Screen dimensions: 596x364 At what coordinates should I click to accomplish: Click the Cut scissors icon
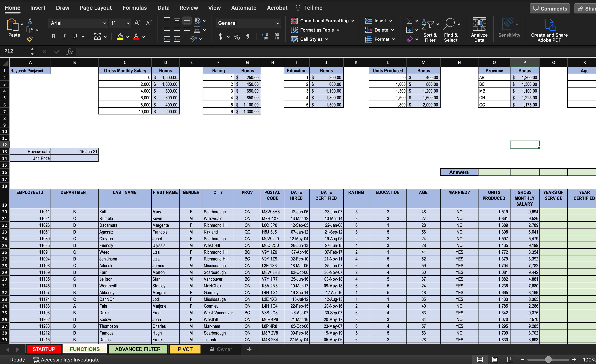click(x=30, y=21)
